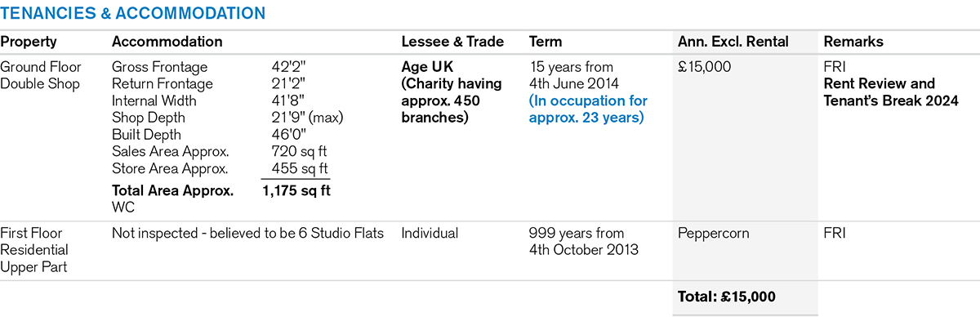Screen dimensions: 980x317
Task: Click the Lessee & Trade column header
Action: point(452,42)
